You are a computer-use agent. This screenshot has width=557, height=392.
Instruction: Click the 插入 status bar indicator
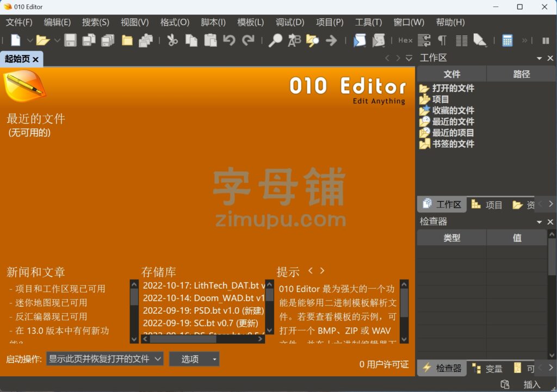532,384
